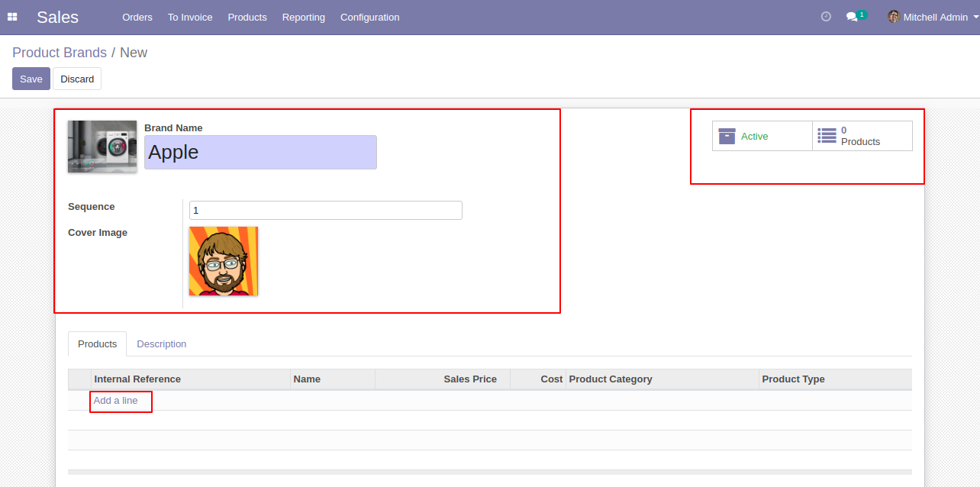This screenshot has width=980, height=487.
Task: Open the Orders menu
Action: (137, 17)
